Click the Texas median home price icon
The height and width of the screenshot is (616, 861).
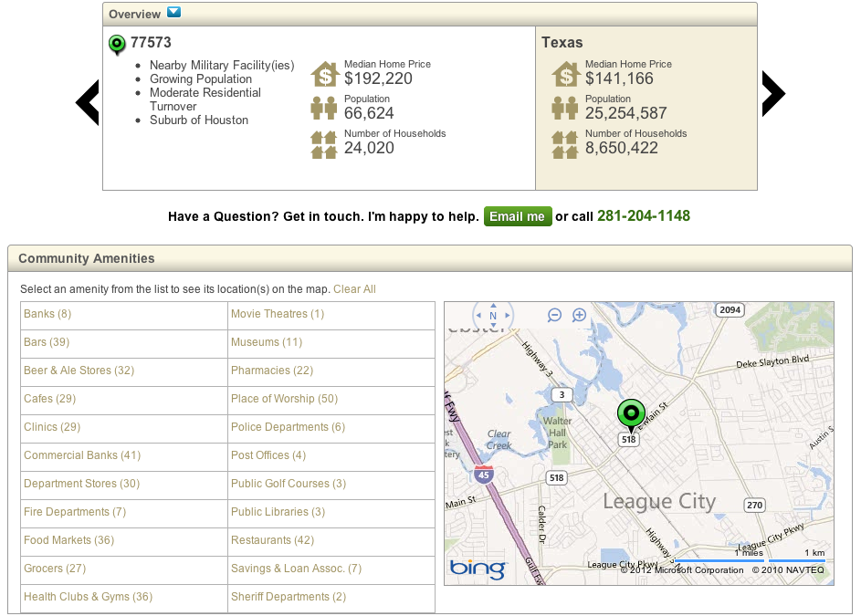point(565,74)
